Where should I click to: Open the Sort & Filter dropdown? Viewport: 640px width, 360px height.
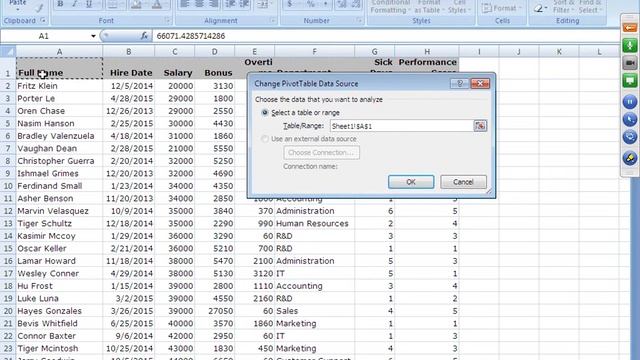(563, 7)
